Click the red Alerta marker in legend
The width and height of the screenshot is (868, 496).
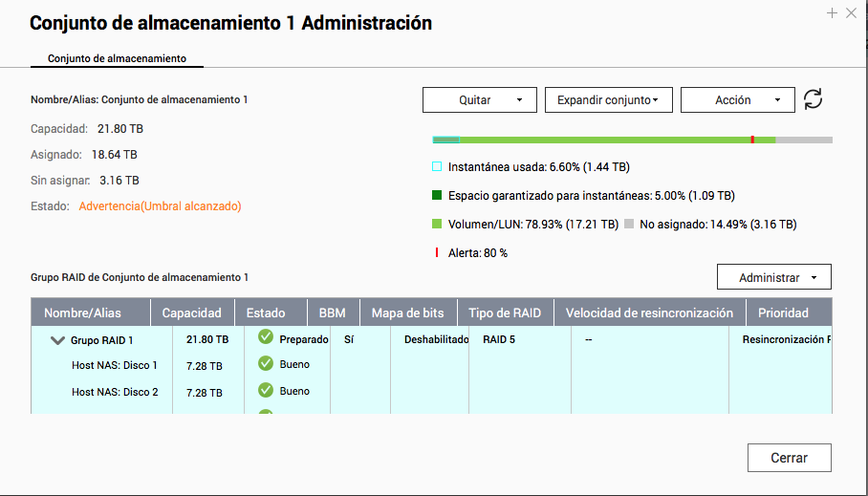point(437,253)
